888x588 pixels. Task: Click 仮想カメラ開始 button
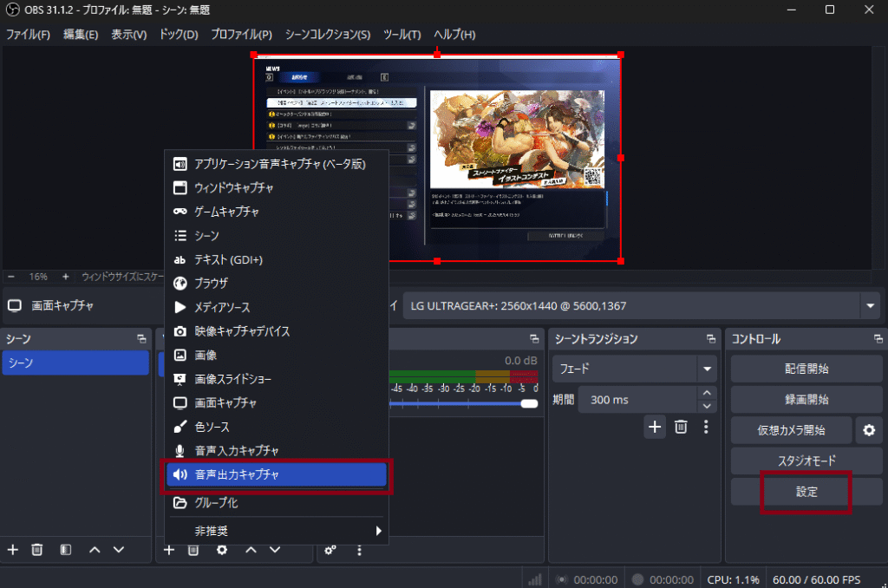click(791, 430)
